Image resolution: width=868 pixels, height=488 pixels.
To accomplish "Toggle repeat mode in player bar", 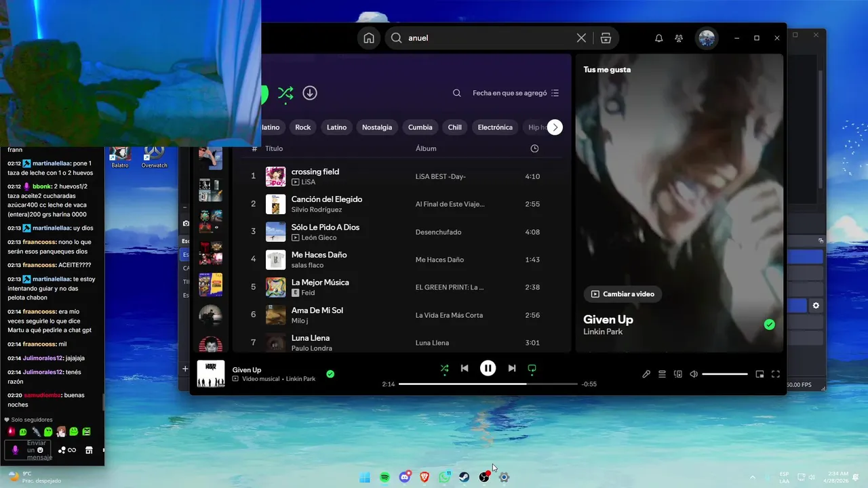I will (x=532, y=368).
